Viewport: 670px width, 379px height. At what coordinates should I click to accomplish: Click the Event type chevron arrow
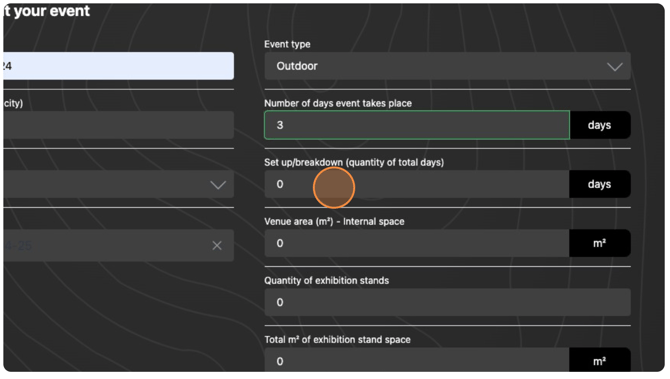(x=614, y=67)
